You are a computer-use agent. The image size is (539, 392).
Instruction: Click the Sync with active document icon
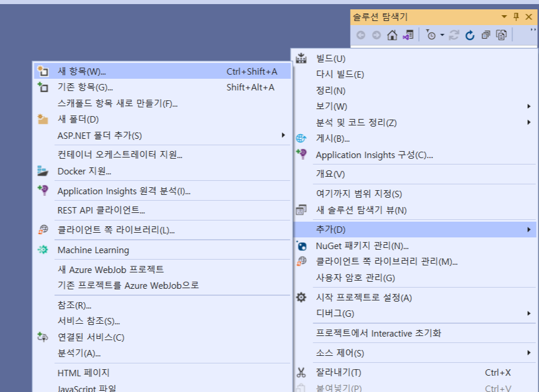click(454, 35)
